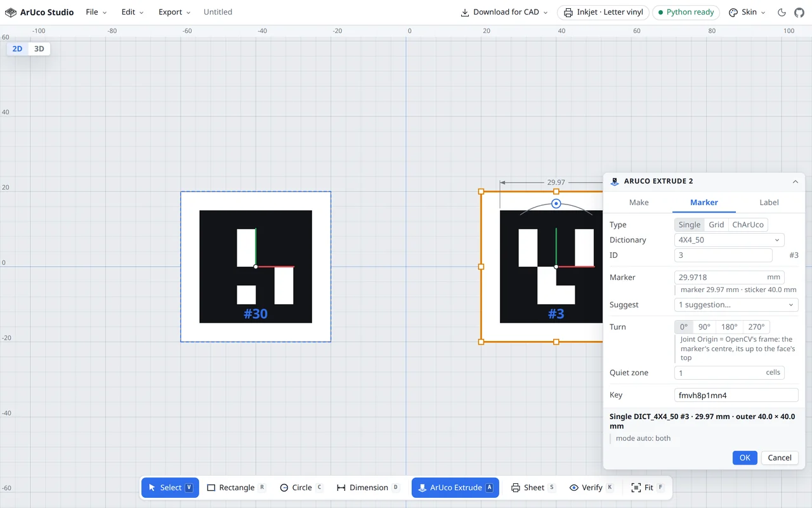Select the Dimension tool
The width and height of the screenshot is (812, 508).
[x=368, y=488]
